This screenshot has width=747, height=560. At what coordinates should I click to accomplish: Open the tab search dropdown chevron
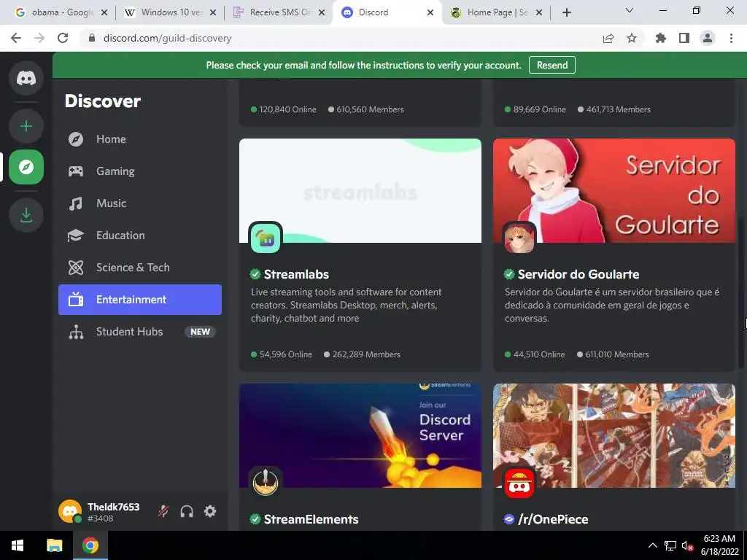point(630,10)
